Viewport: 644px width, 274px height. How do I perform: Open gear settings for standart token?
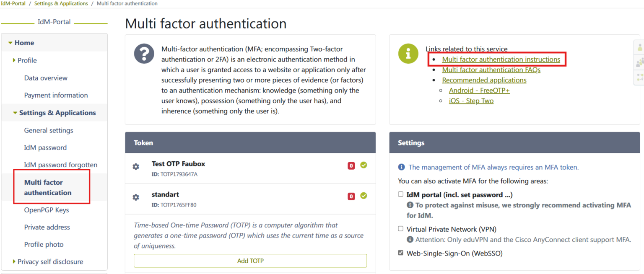(x=136, y=197)
